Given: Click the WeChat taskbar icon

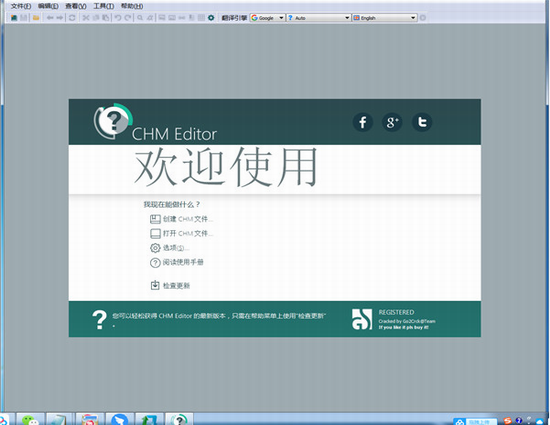Looking at the screenshot, I should 30,419.
